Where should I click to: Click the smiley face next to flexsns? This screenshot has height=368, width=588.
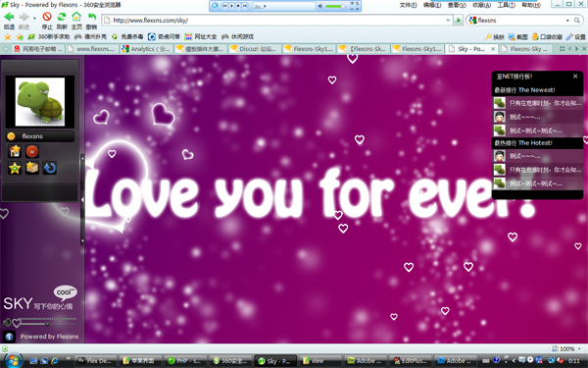pyautogui.click(x=11, y=136)
